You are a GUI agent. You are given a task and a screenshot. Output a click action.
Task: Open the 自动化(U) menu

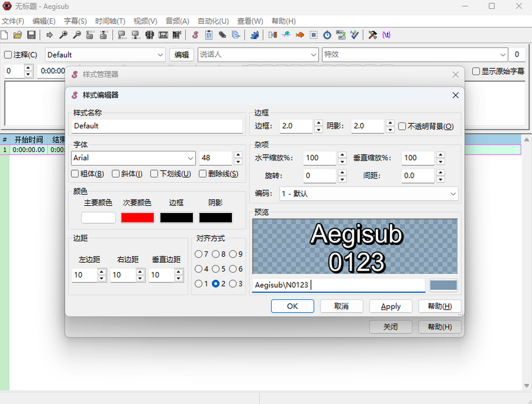pos(213,21)
